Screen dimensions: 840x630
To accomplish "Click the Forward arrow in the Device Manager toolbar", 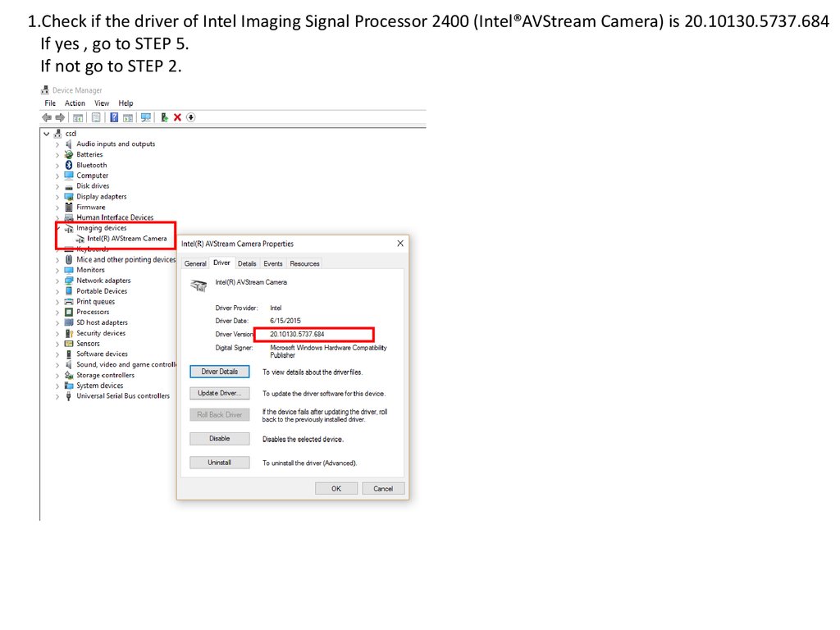I will click(60, 117).
